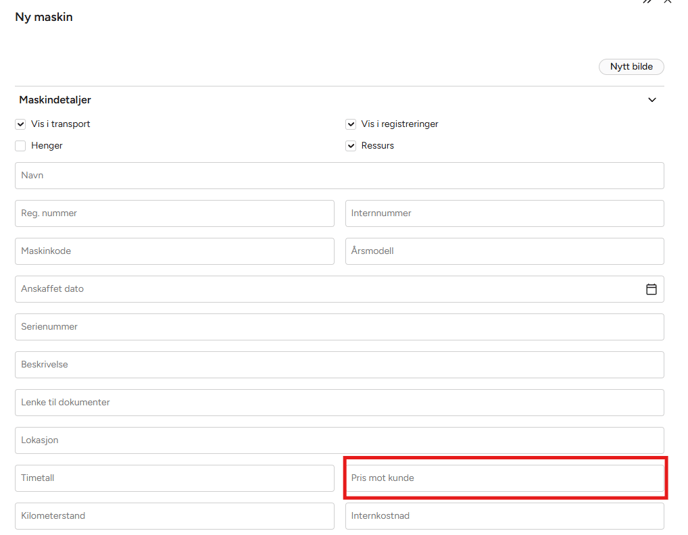Click the Navn input field

tap(339, 176)
